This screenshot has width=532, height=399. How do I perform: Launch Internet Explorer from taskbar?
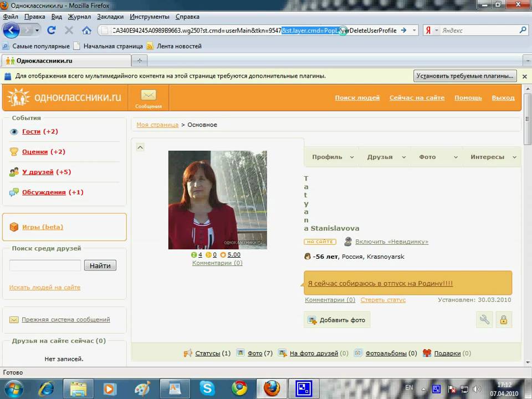(x=47, y=388)
